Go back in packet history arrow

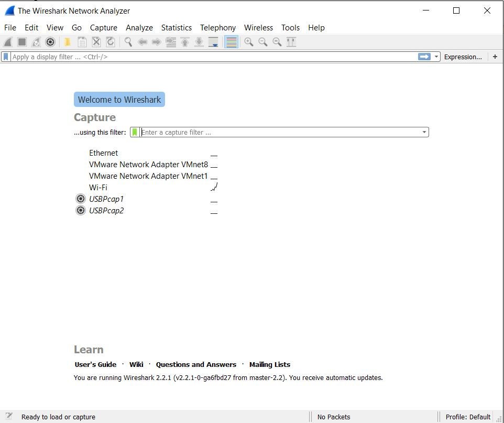(x=142, y=42)
